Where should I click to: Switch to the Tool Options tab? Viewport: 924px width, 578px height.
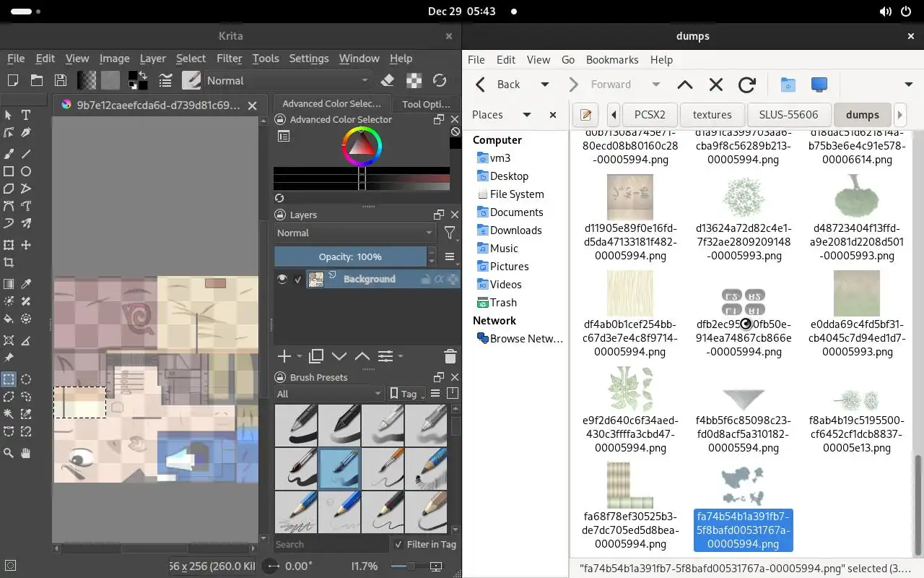coord(426,104)
